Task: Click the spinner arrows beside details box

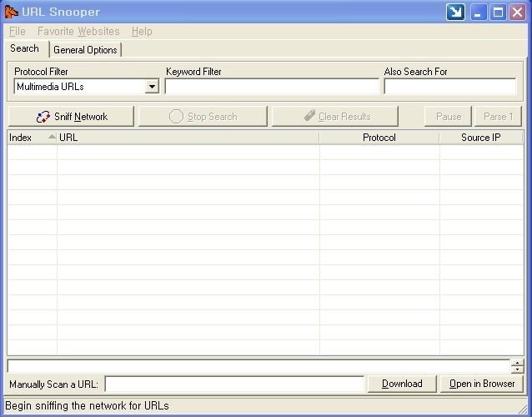Action: coord(517,366)
